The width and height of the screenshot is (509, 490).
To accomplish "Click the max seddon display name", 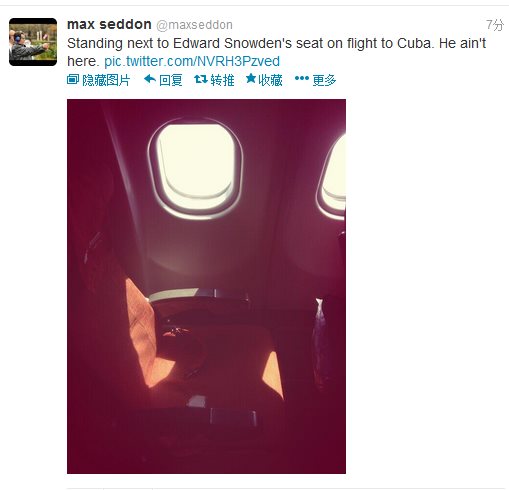I will pyautogui.click(x=109, y=24).
